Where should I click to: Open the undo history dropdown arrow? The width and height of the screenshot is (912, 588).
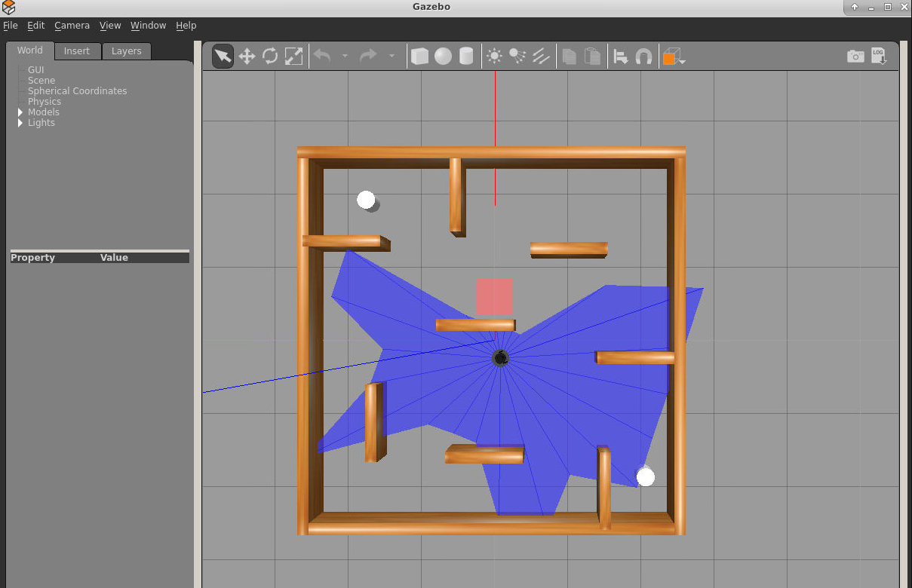345,57
